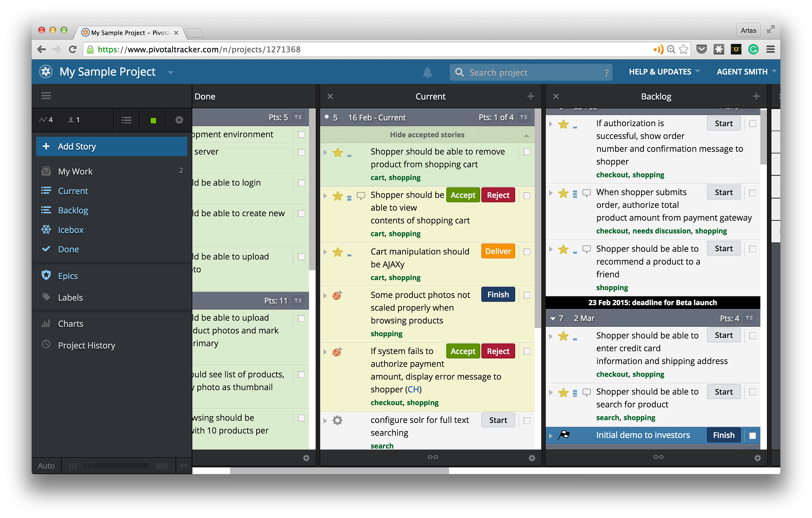
Task: Click the green square sidebar icon
Action: 153,120
